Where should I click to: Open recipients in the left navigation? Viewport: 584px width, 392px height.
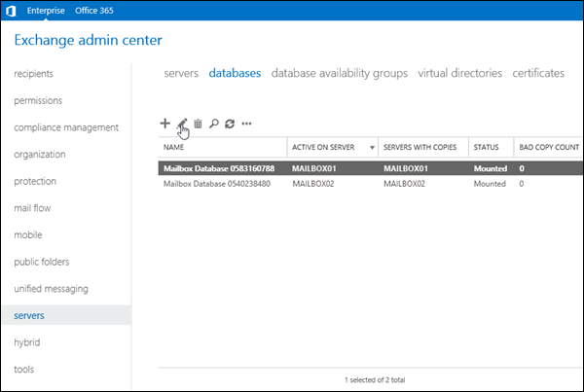pyautogui.click(x=33, y=74)
